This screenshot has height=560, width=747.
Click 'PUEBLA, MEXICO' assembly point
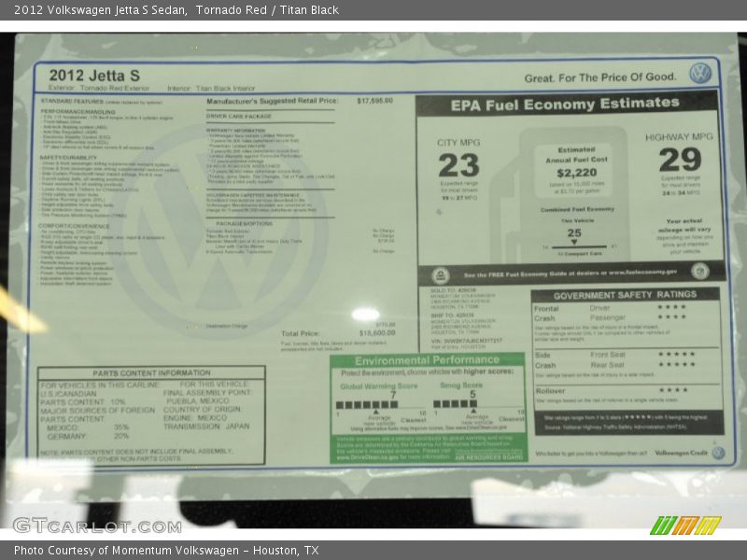197,401
